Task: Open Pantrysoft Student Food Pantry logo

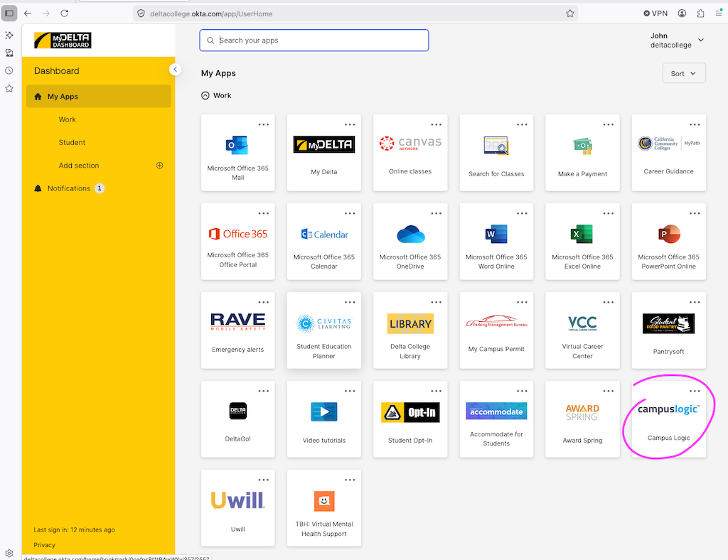Action: click(668, 323)
